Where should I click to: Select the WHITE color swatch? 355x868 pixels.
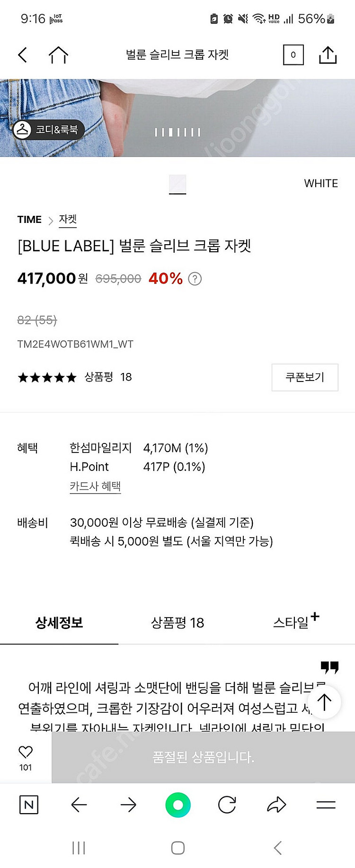[x=177, y=184]
